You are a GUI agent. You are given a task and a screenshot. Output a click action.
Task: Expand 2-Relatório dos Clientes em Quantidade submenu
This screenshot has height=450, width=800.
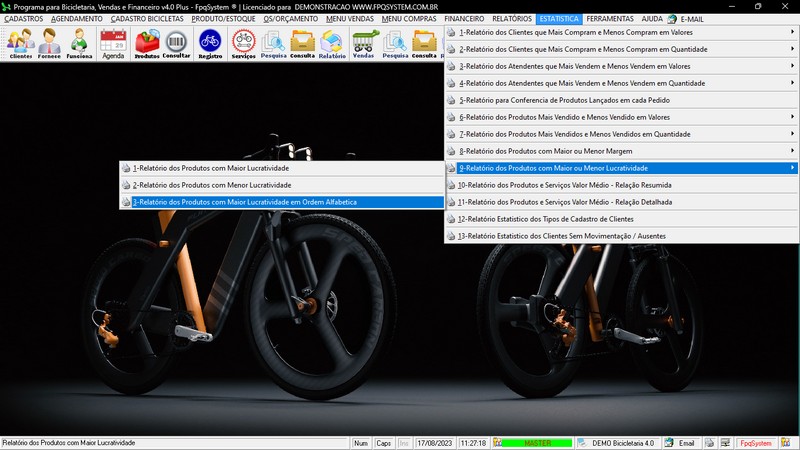(621, 49)
